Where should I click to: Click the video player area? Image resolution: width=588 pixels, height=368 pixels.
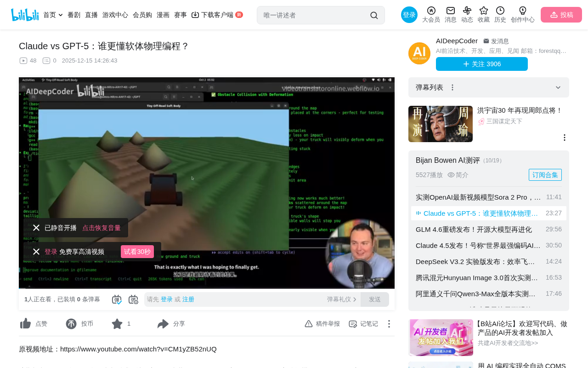coord(207,183)
